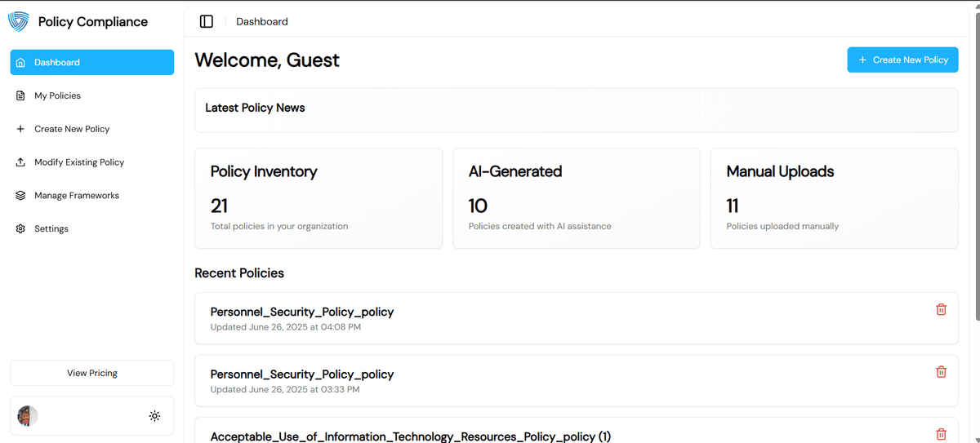Click the Policy Compliance shield logo
The height and width of the screenshot is (443, 980).
click(x=18, y=22)
